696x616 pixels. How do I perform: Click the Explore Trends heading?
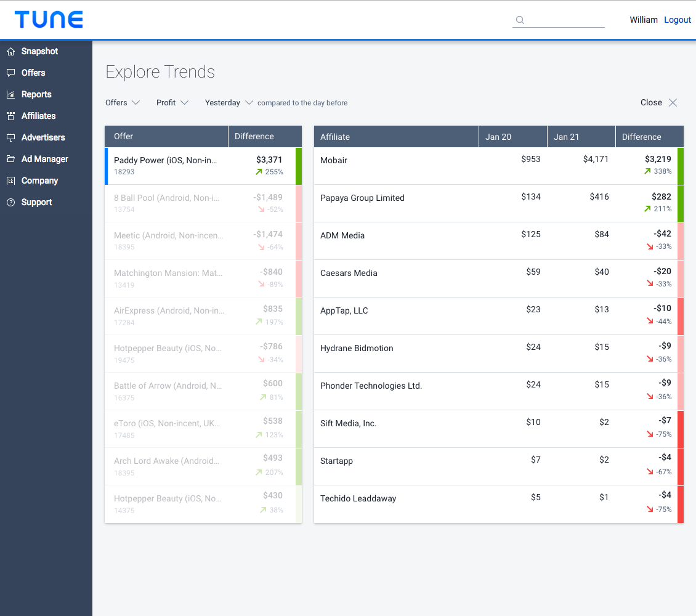point(160,72)
